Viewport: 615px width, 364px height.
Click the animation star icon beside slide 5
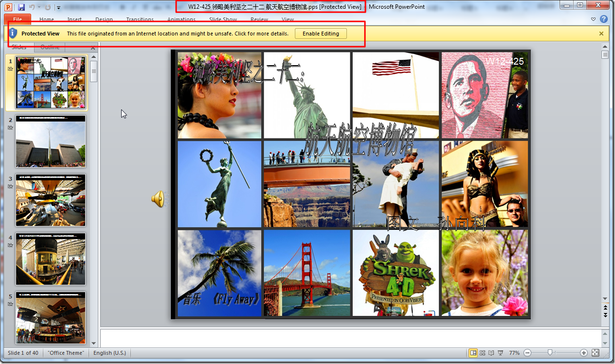10,304
